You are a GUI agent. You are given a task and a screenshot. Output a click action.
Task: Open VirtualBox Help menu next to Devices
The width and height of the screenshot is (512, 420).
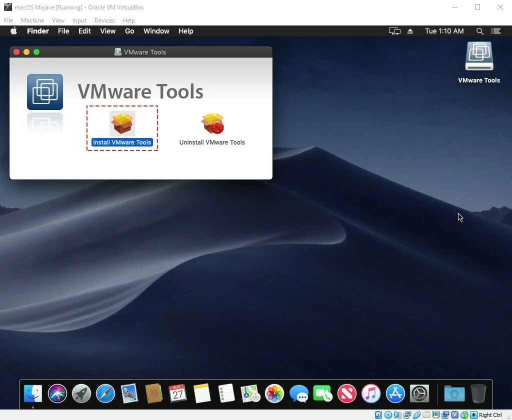[x=128, y=20]
